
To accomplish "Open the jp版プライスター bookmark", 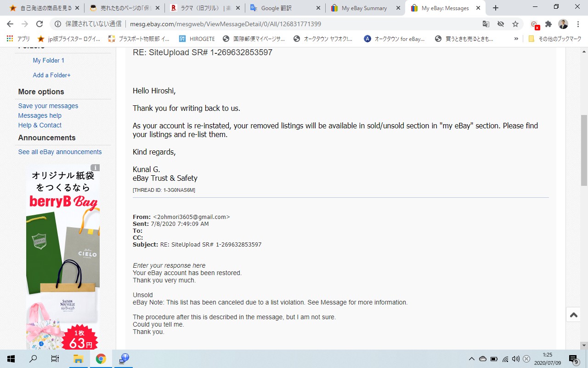I will pyautogui.click(x=69, y=39).
